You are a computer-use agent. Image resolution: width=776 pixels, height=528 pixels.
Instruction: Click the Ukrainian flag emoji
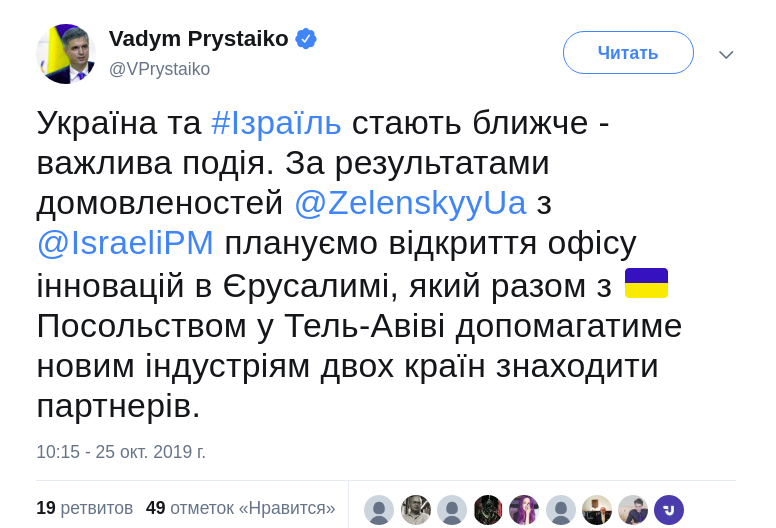tap(646, 283)
